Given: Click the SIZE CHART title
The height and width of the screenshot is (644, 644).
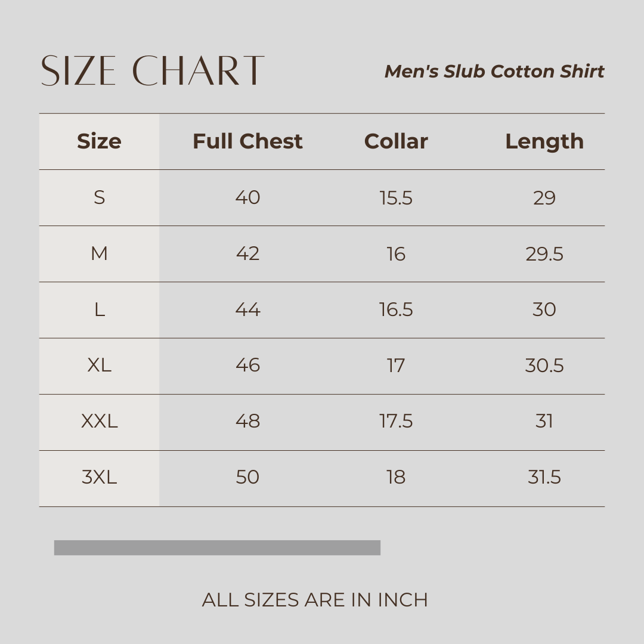Looking at the screenshot, I should coord(152,71).
